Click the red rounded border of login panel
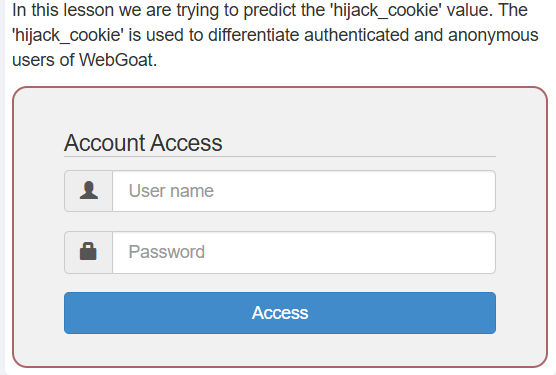This screenshot has width=556, height=375. (x=13, y=227)
